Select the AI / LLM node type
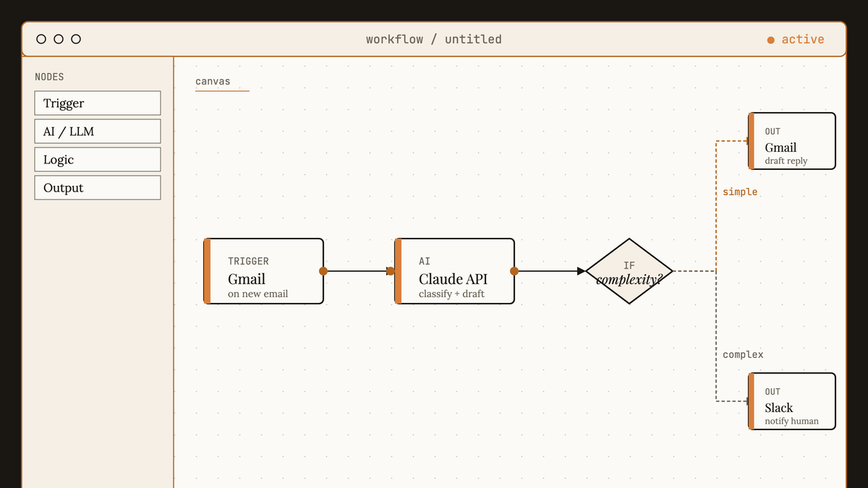 (x=98, y=131)
